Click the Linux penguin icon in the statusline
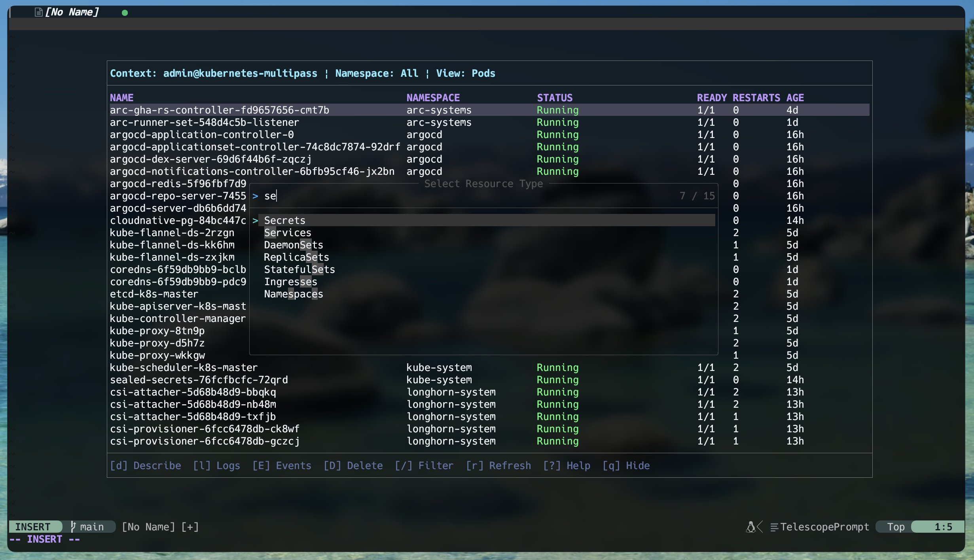This screenshot has width=974, height=560. [x=750, y=527]
